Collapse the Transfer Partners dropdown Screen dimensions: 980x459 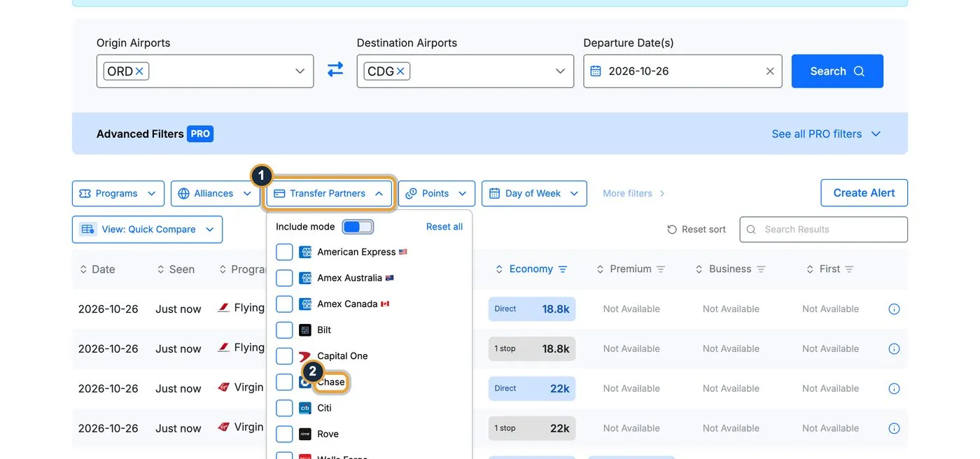(329, 194)
